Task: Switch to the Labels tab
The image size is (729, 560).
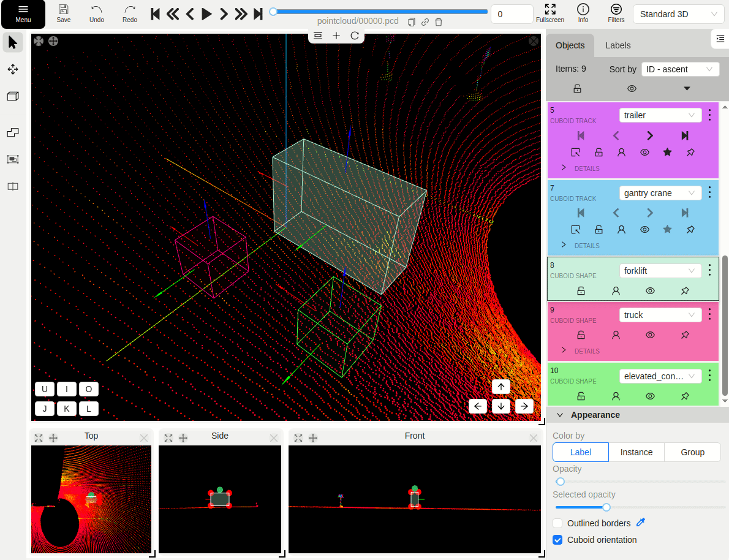Action: pos(618,45)
